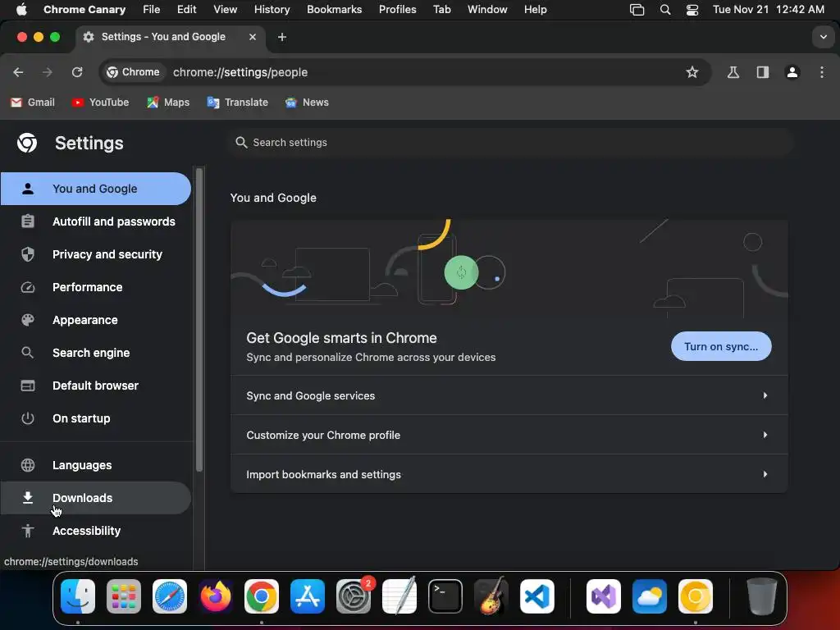The height and width of the screenshot is (630, 840).
Task: Click the Search settings field
Action: 511,143
